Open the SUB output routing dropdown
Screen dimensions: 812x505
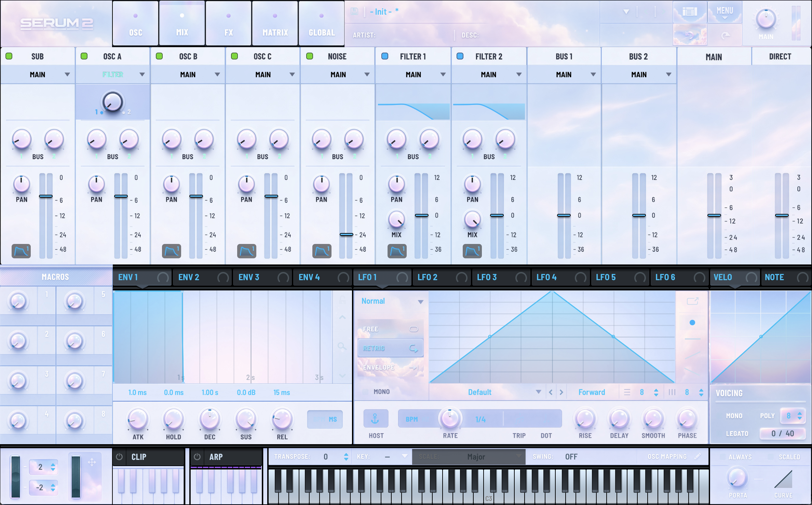click(38, 74)
